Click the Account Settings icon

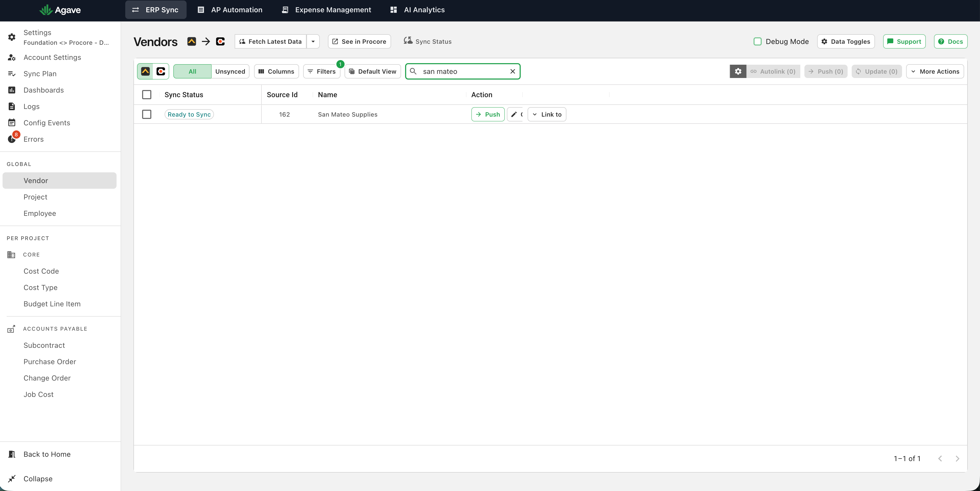[x=12, y=58]
